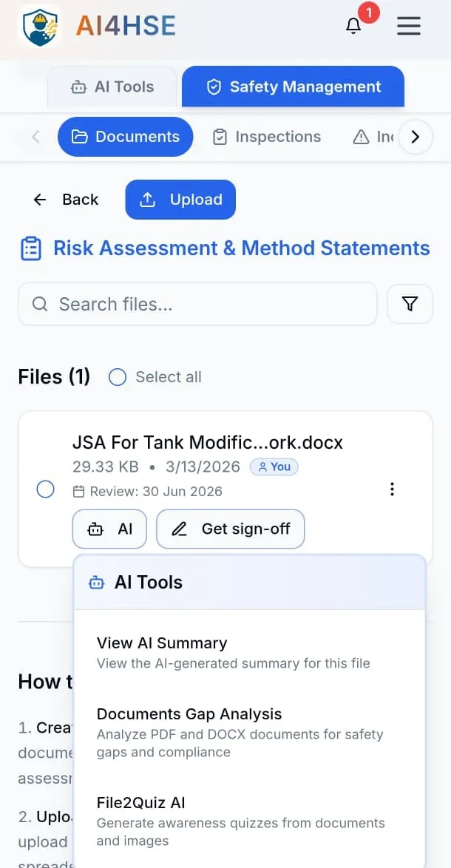Focus the Search files input field

coord(197,304)
